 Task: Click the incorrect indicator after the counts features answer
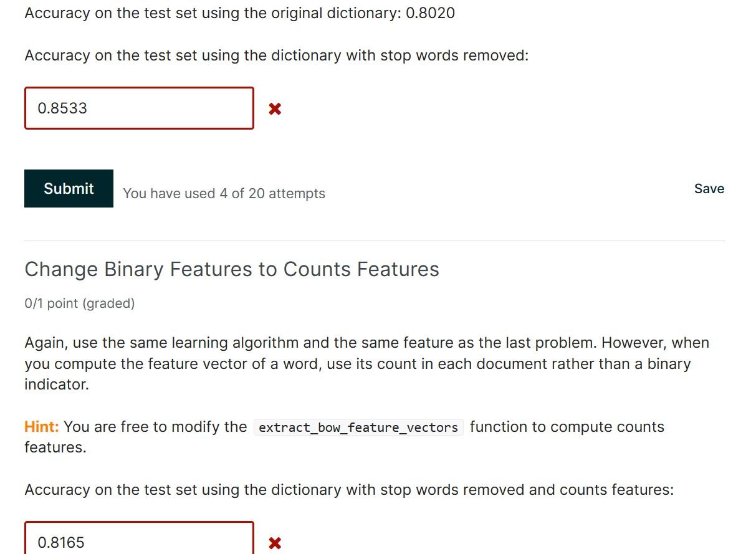(275, 543)
